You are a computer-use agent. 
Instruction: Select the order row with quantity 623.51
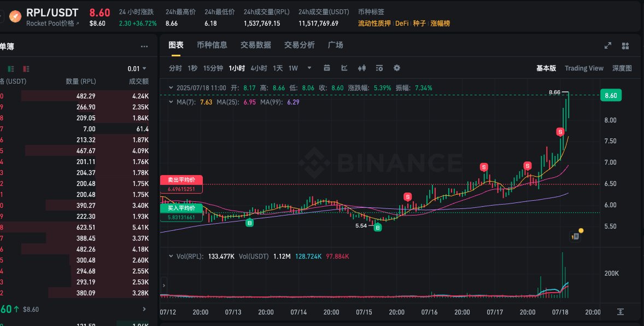pos(74,228)
